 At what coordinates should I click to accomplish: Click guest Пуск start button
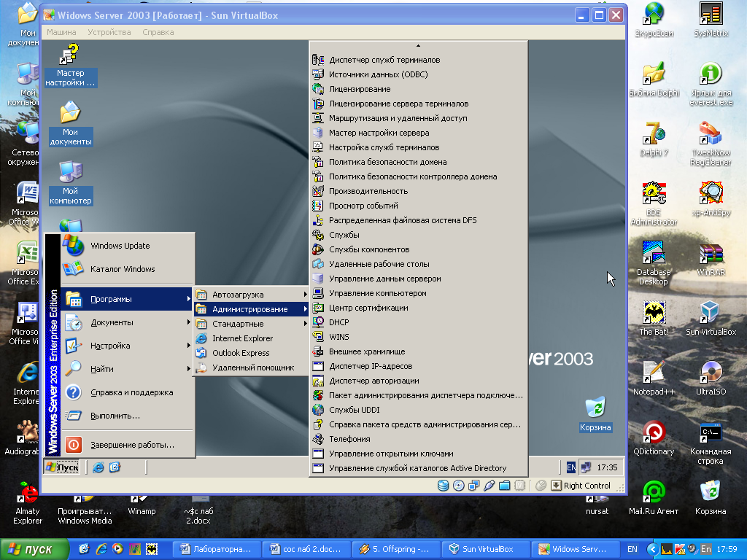click(62, 467)
